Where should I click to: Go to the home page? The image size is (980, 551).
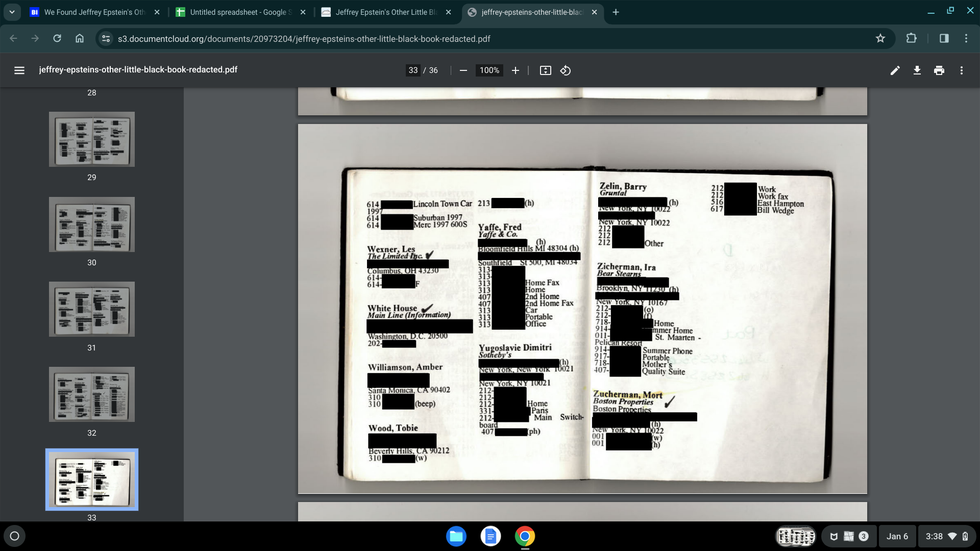(x=79, y=39)
